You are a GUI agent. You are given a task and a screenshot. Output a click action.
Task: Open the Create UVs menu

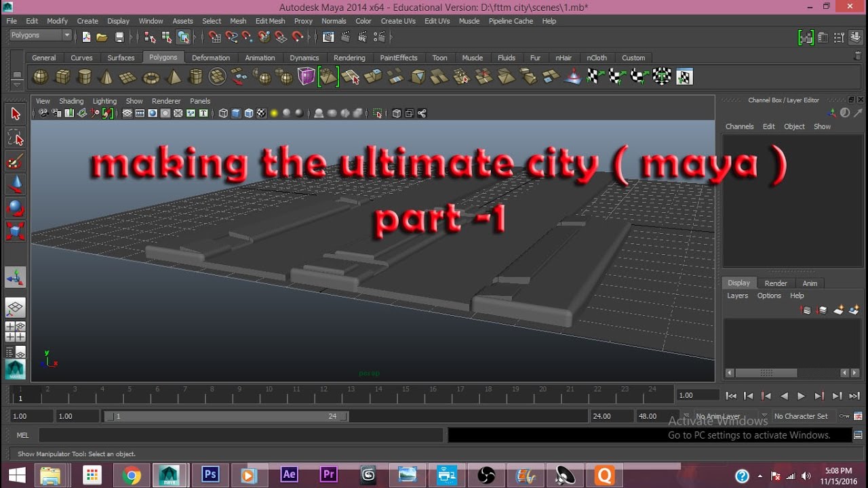pos(398,21)
